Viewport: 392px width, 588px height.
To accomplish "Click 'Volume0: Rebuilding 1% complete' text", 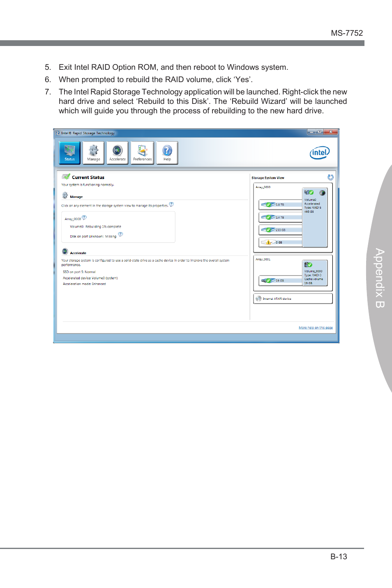I will click(x=95, y=227).
